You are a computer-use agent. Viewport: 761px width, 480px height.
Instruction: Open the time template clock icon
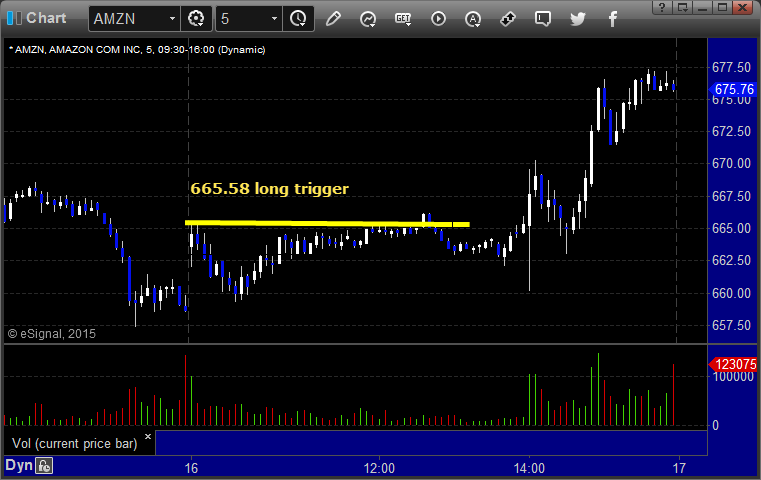298,19
